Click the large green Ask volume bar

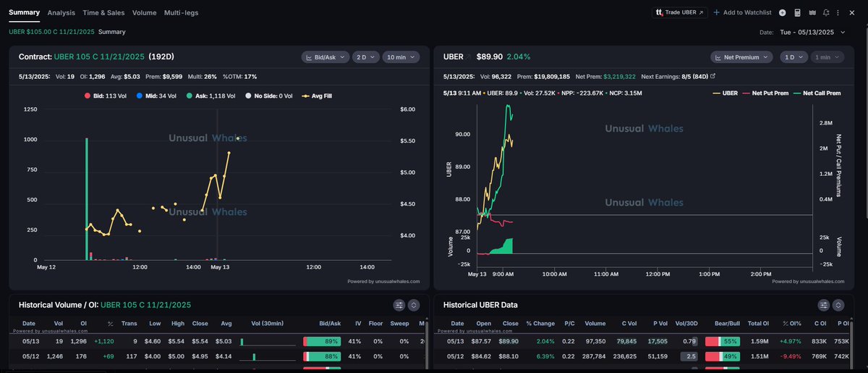(x=87, y=198)
